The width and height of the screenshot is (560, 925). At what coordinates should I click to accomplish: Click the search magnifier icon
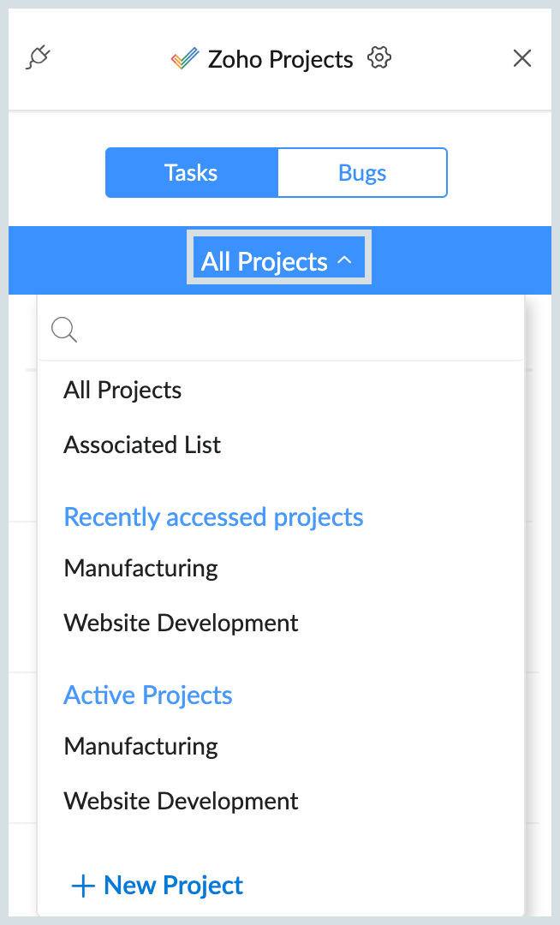[x=64, y=330]
